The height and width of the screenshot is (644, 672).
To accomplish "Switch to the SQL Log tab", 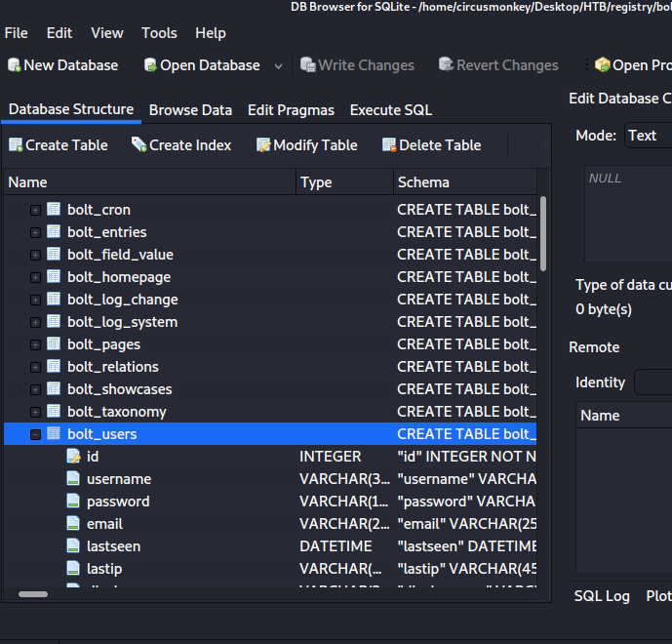I will (602, 596).
